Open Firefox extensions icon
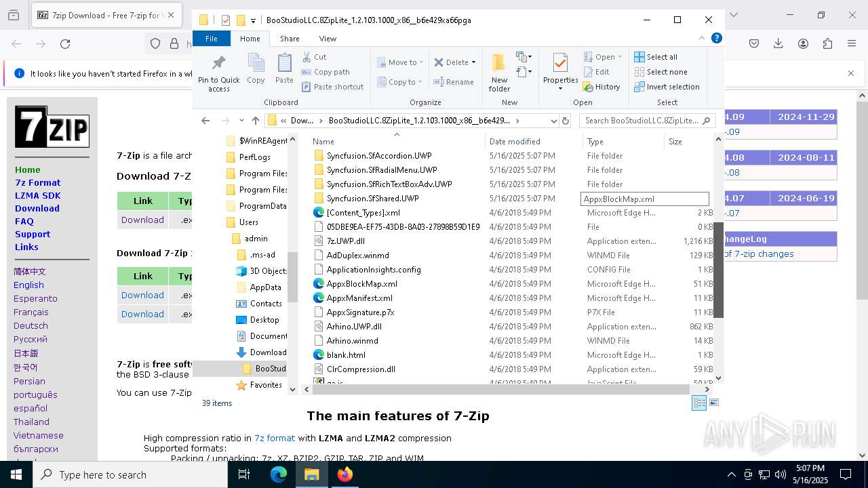The image size is (868, 488). (x=827, y=44)
